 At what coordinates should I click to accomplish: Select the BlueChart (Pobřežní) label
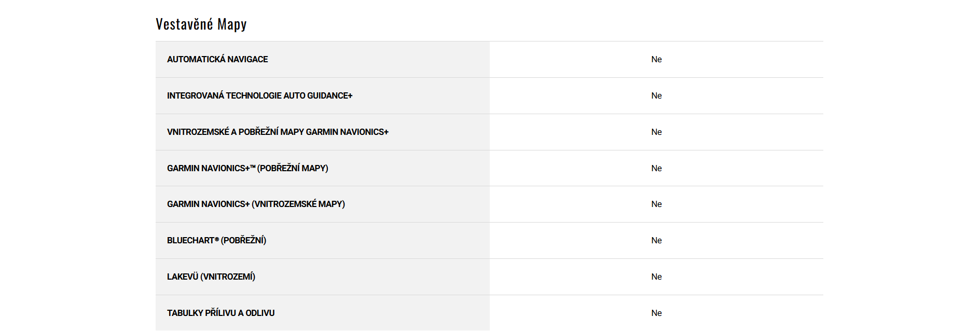(x=216, y=241)
